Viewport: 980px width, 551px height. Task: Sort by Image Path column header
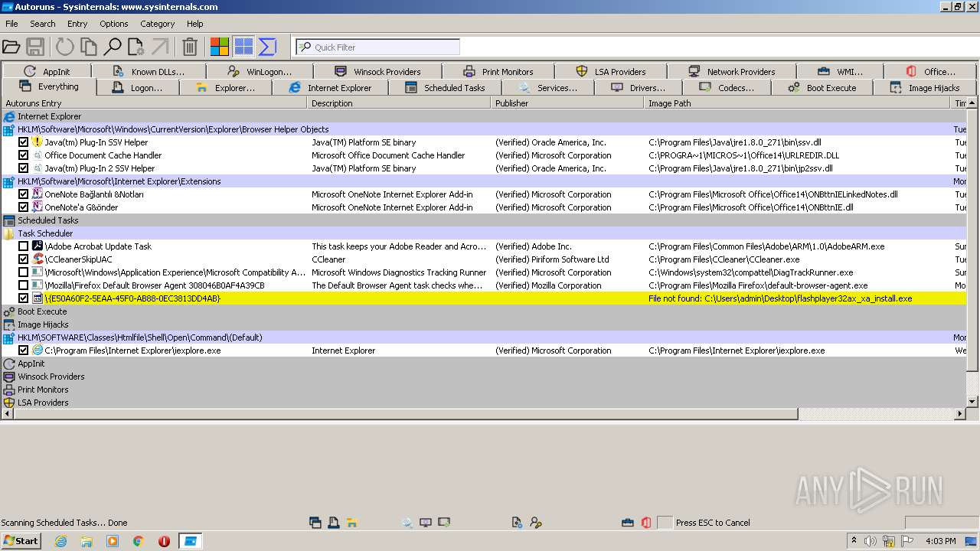797,103
